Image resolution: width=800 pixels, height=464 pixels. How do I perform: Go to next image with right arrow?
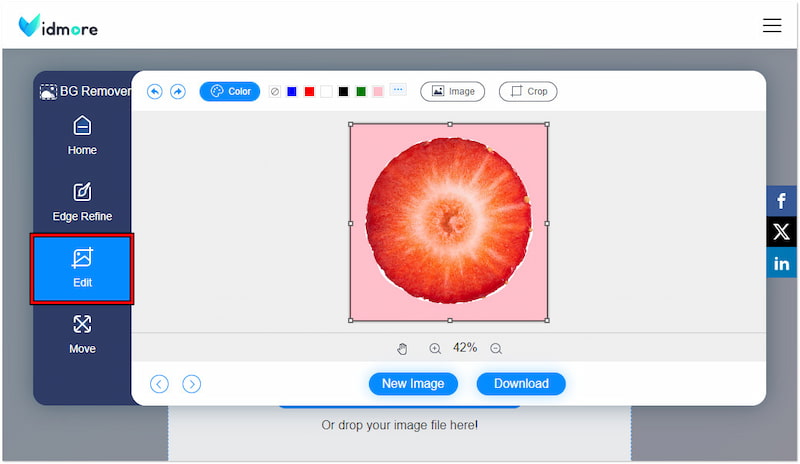(192, 383)
